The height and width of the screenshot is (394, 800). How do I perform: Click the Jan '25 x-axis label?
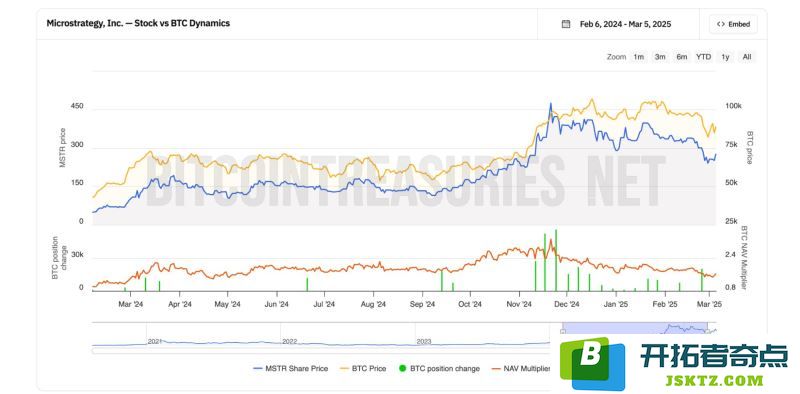point(616,304)
